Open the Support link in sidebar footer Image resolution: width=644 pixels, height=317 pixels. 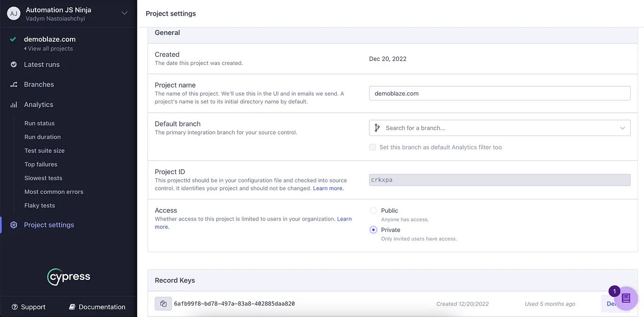(x=29, y=307)
